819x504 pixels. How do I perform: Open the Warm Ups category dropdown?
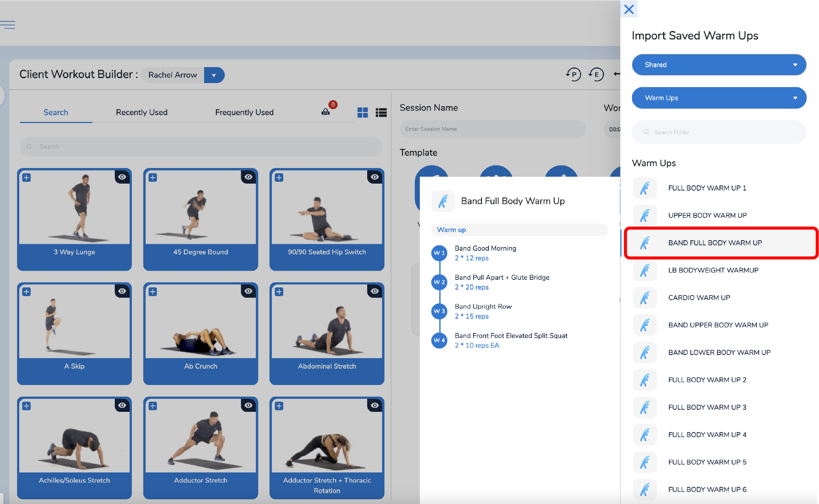coord(719,98)
